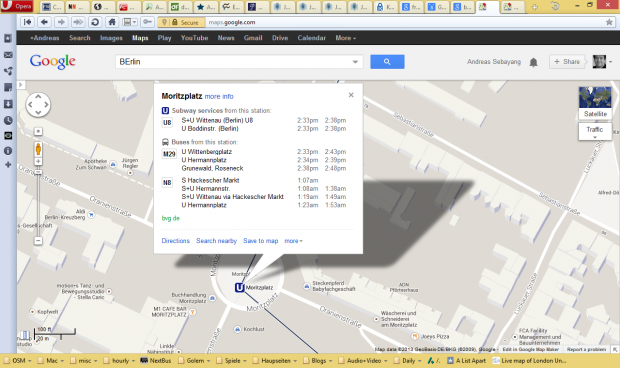Click the Opera menu button
Image resolution: width=620 pixels, height=368 pixels.
pos(17,6)
